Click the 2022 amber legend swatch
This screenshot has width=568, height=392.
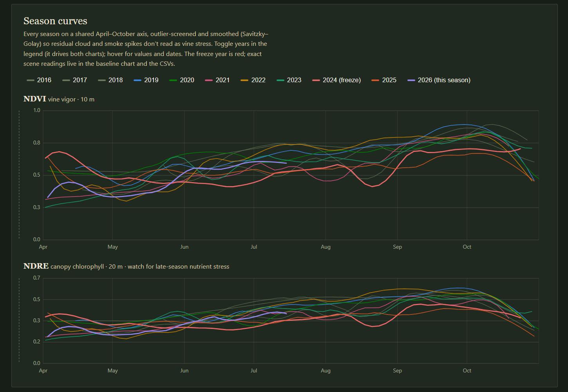tap(244, 80)
